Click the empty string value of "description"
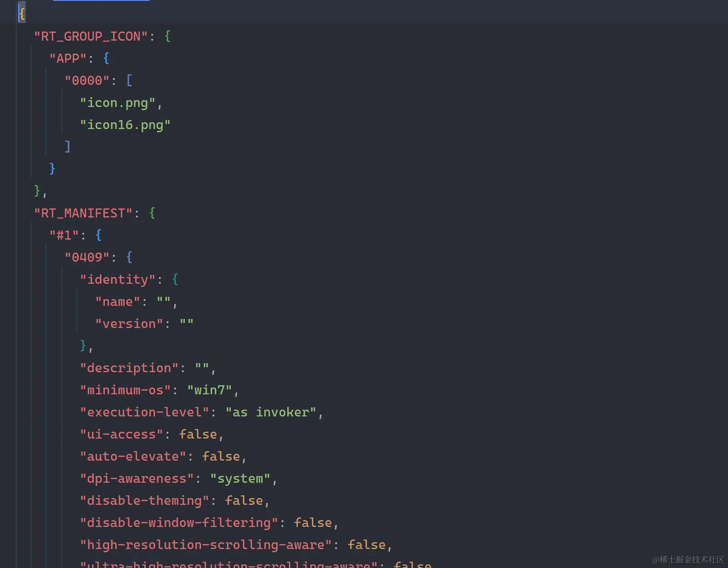The height and width of the screenshot is (568, 728). [x=202, y=368]
